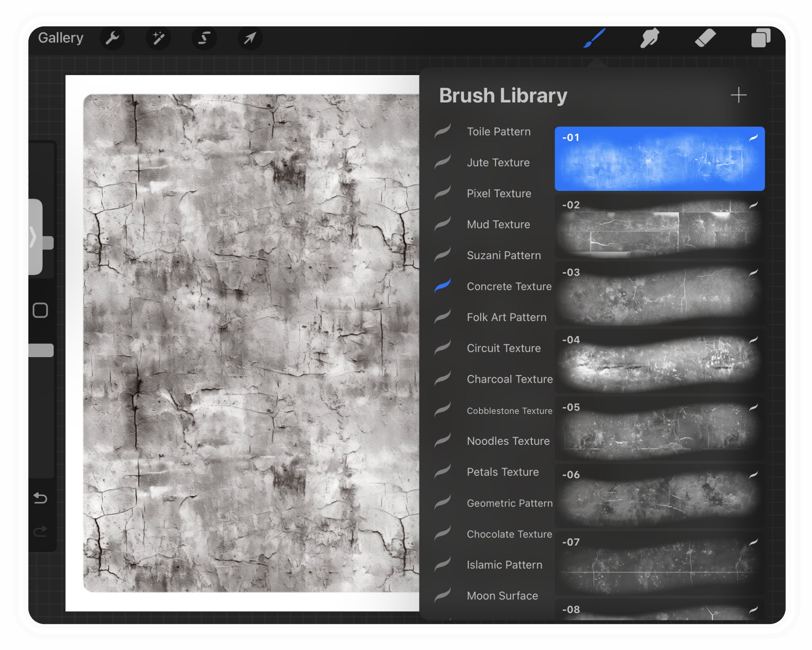Screen dimensions: 812x650
Task: Create a new brush with the plus button
Action: click(739, 95)
